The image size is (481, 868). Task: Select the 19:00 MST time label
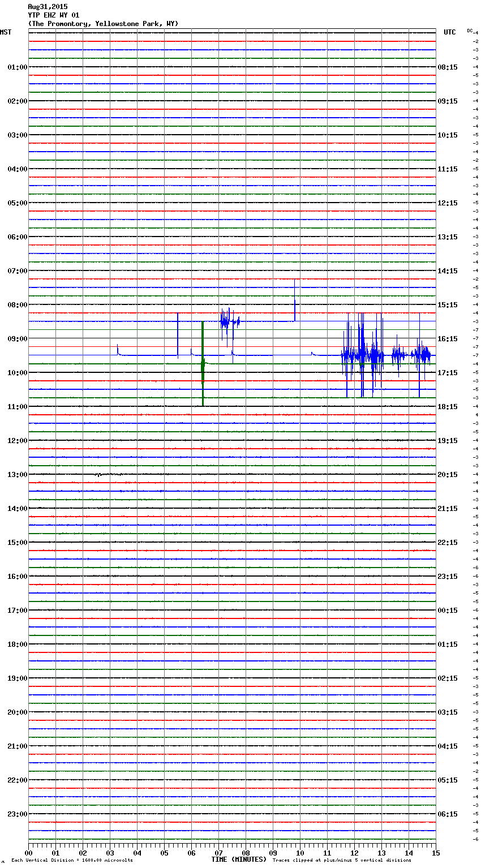(x=18, y=678)
